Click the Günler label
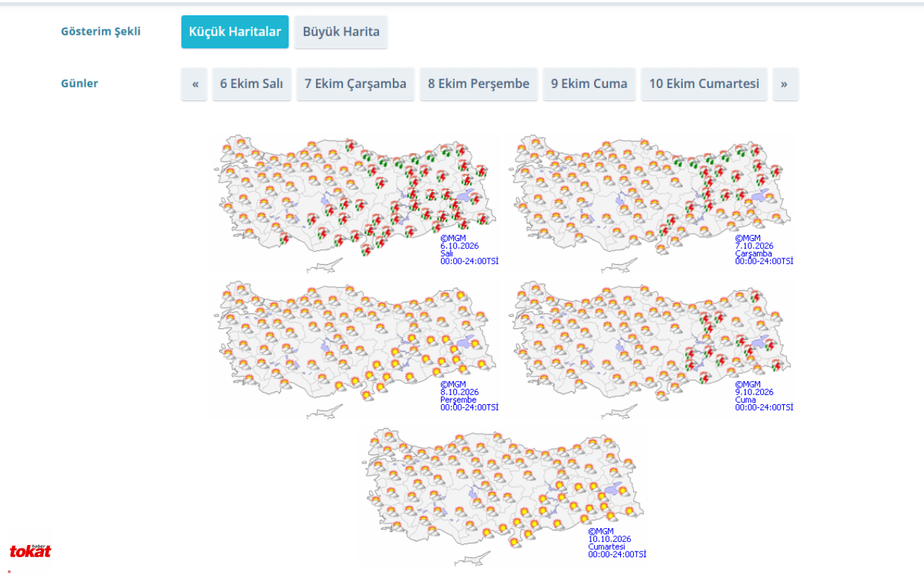Viewport: 924px width, 581px height. [79, 84]
